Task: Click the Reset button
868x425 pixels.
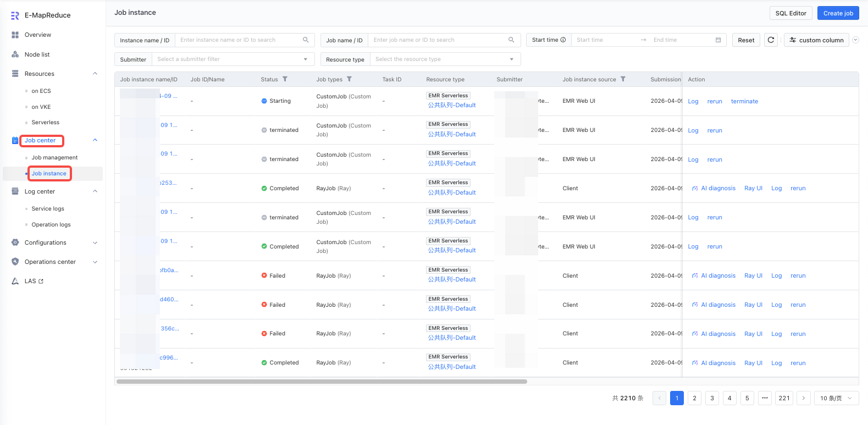Action: pyautogui.click(x=746, y=40)
